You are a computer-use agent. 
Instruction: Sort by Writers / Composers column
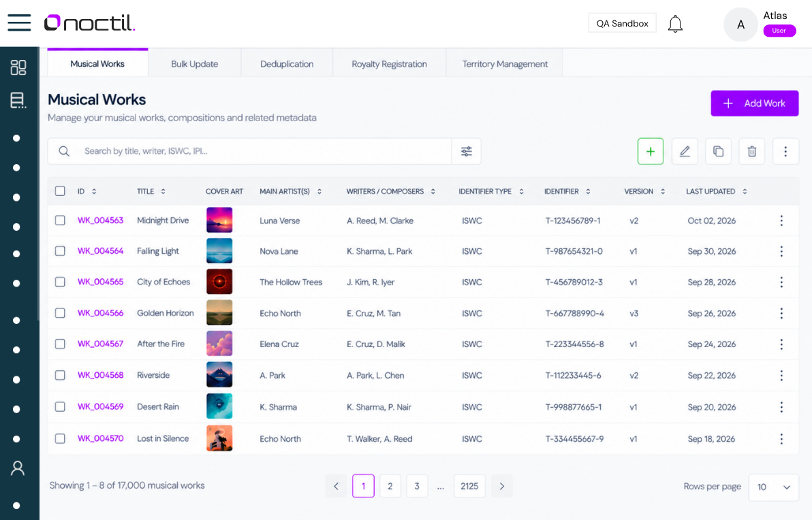(433, 191)
